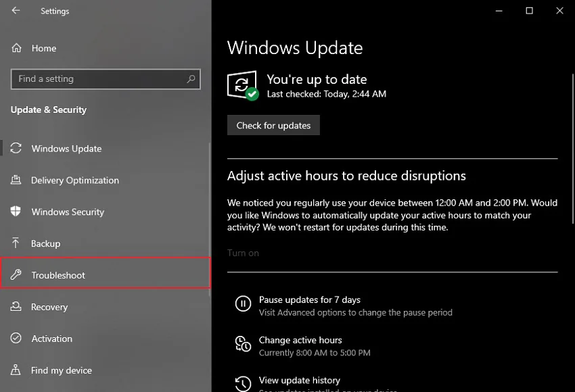
Task: Click the update status icon with green check
Action: point(243,85)
